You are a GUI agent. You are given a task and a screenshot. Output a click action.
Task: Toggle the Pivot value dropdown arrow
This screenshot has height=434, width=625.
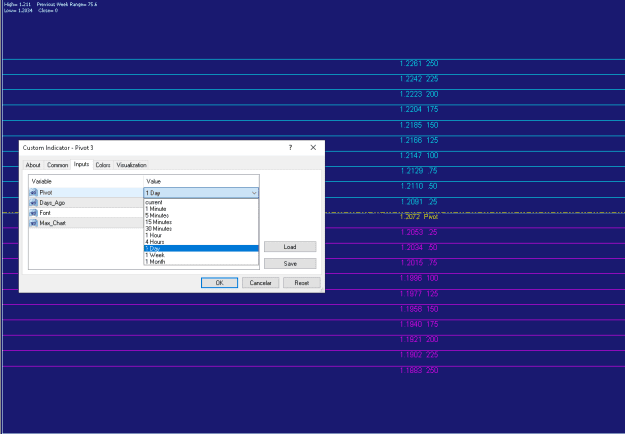click(x=254, y=193)
